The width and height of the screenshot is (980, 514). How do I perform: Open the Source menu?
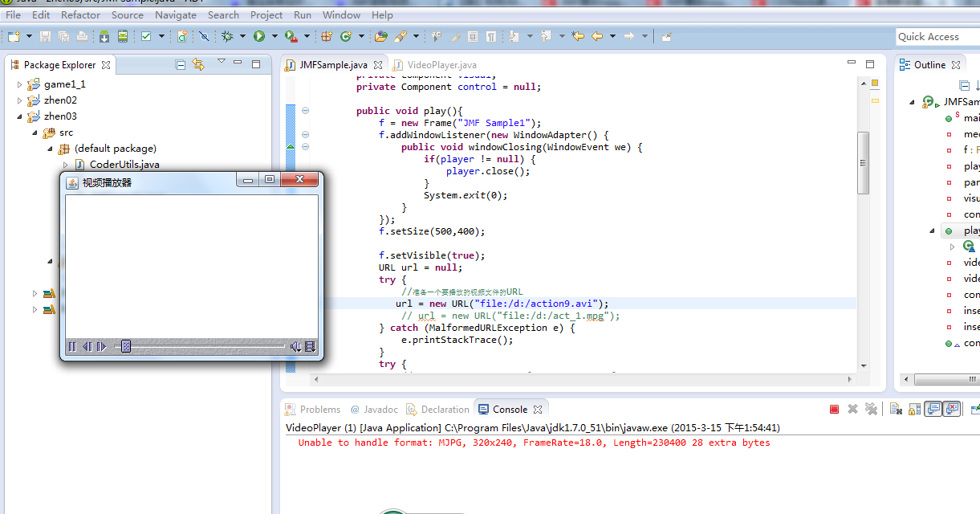[128, 14]
